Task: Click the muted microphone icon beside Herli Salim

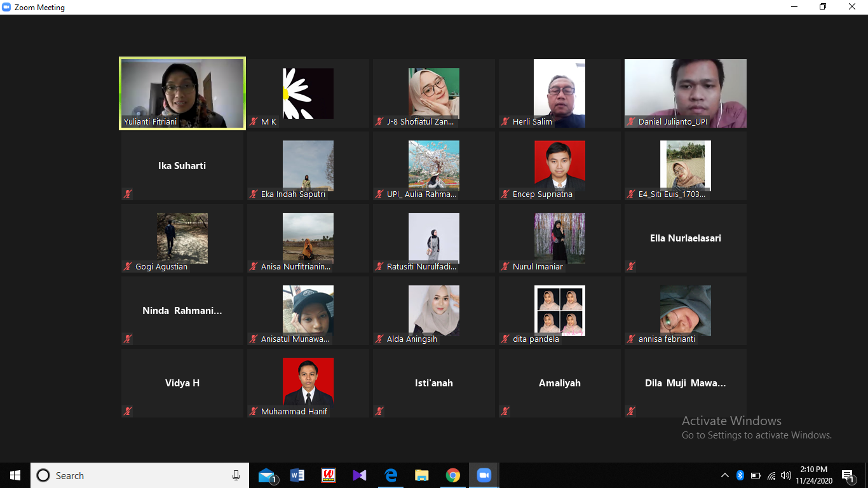Action: click(x=505, y=121)
